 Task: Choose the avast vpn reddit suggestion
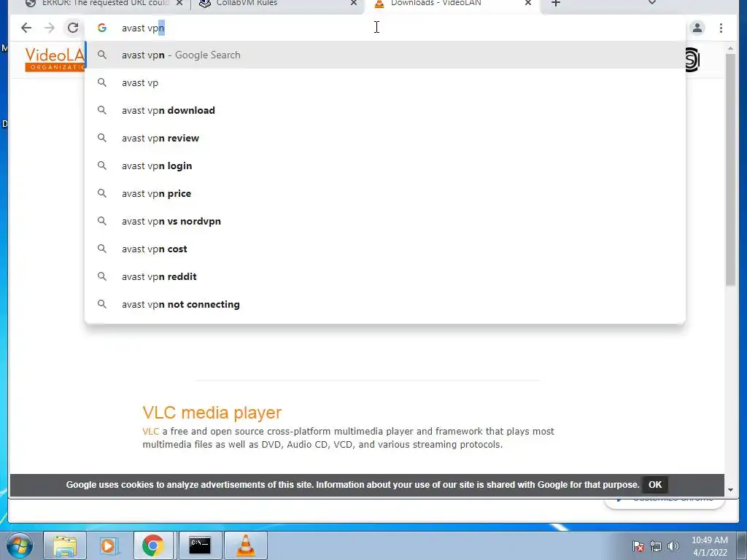point(385,276)
